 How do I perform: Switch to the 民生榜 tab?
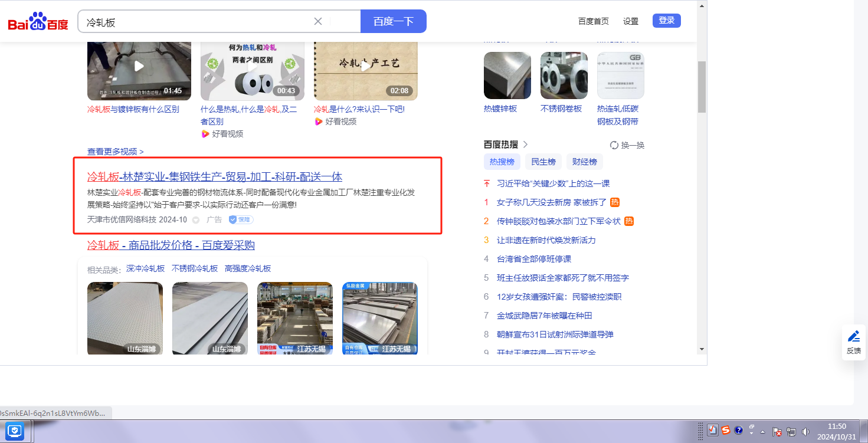tap(543, 162)
